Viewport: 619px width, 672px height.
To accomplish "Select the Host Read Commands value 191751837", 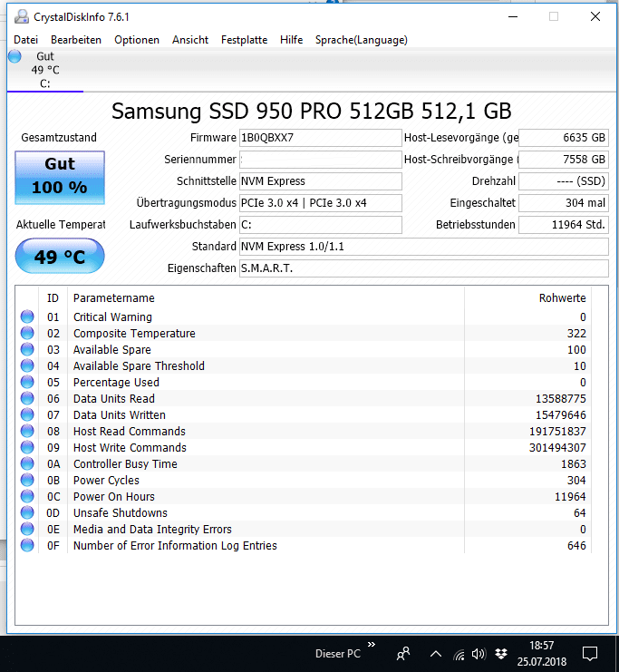I will pyautogui.click(x=557, y=431).
